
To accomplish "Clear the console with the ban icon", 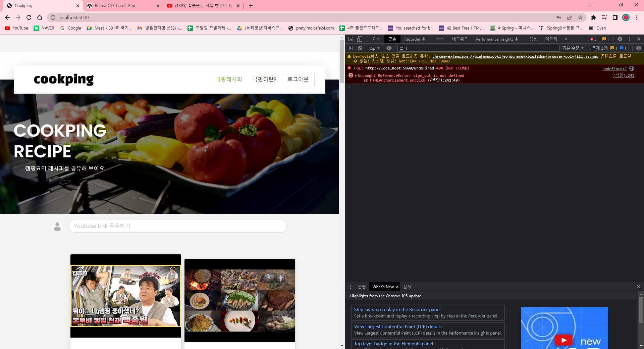I will [x=360, y=48].
